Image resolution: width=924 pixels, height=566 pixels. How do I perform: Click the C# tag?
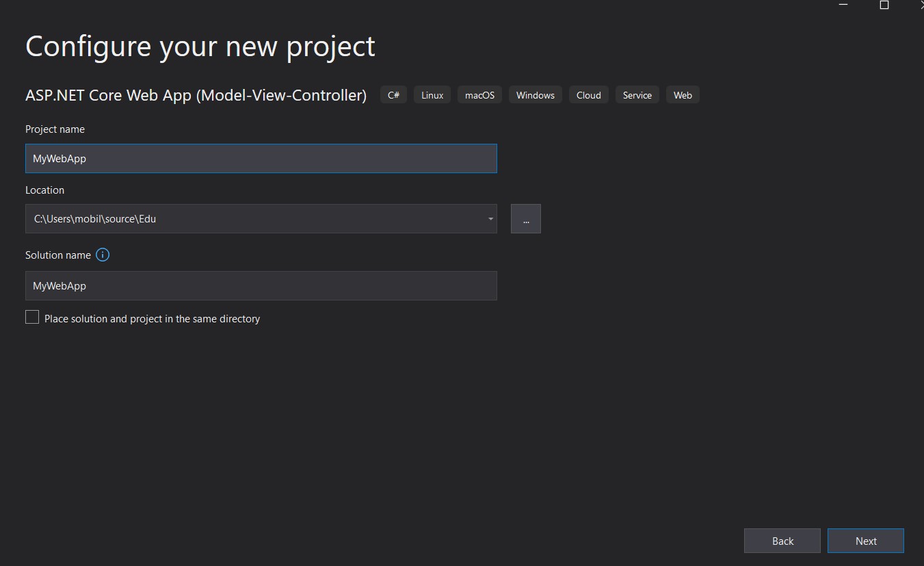[393, 95]
